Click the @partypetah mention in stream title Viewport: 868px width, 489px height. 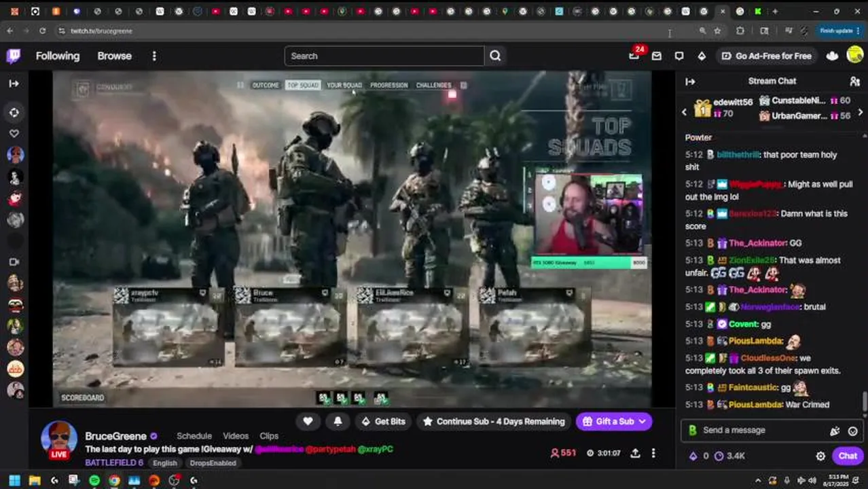[331, 449]
